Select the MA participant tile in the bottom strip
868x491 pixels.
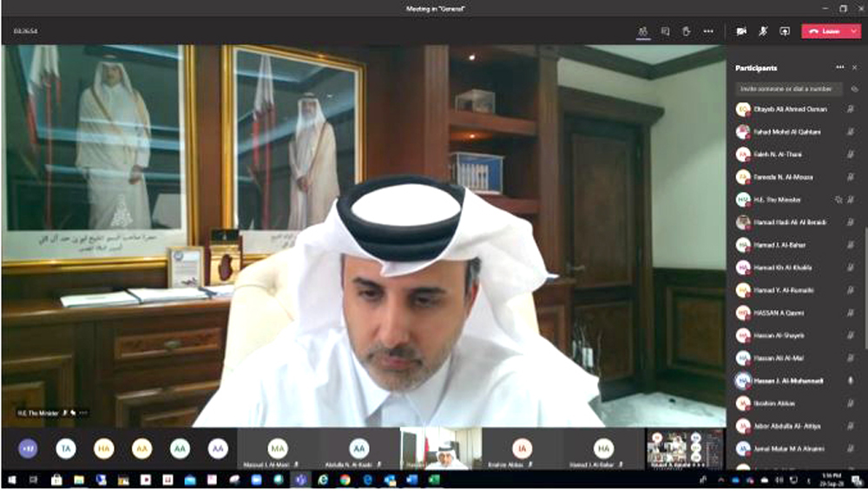278,449
